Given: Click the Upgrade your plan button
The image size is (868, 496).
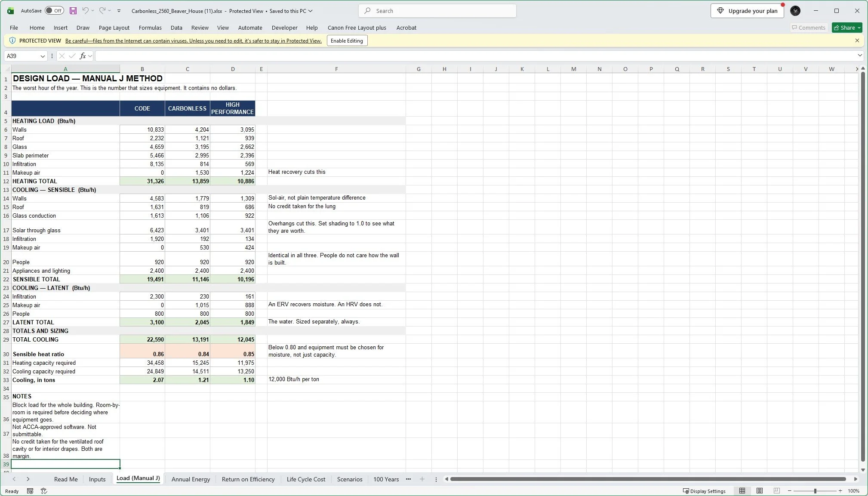Looking at the screenshot, I should coord(747,11).
